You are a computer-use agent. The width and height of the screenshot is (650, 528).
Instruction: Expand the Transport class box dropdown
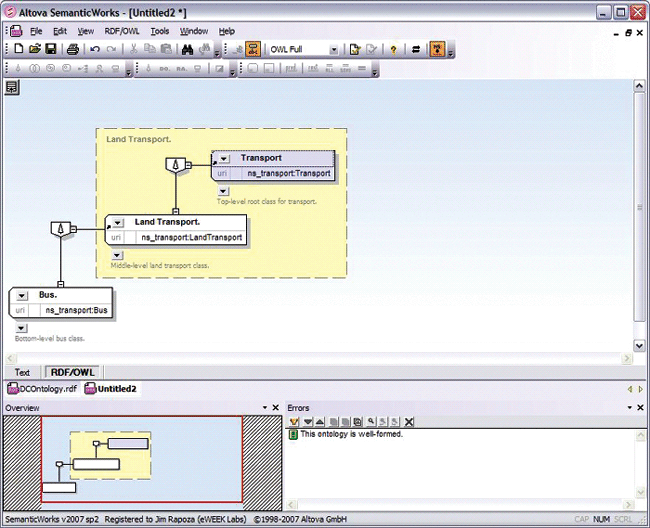click(223, 159)
